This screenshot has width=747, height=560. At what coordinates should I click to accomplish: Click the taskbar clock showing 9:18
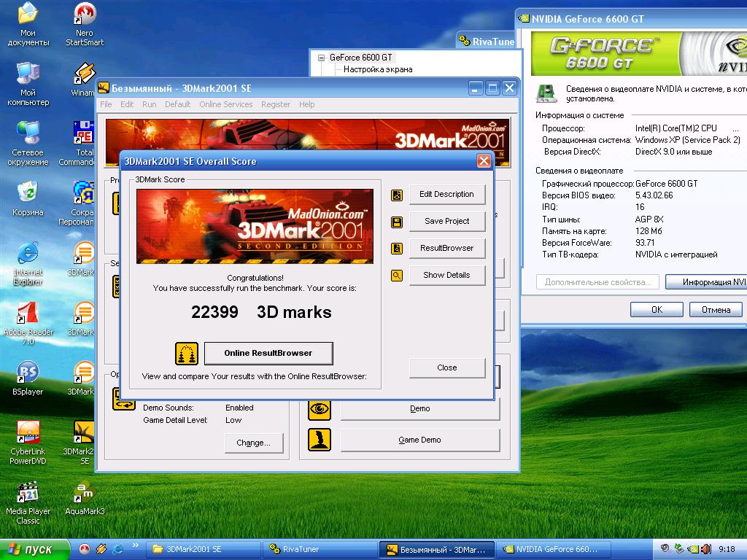(x=727, y=550)
